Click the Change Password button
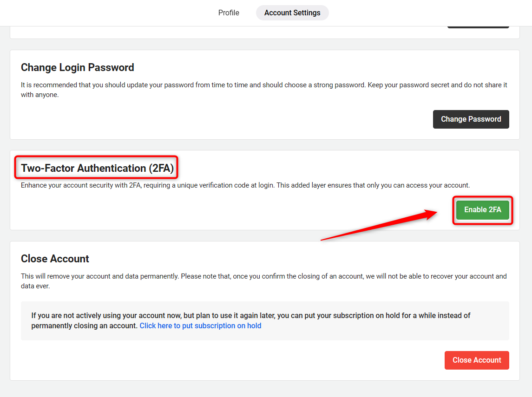This screenshot has height=397, width=532. click(471, 119)
